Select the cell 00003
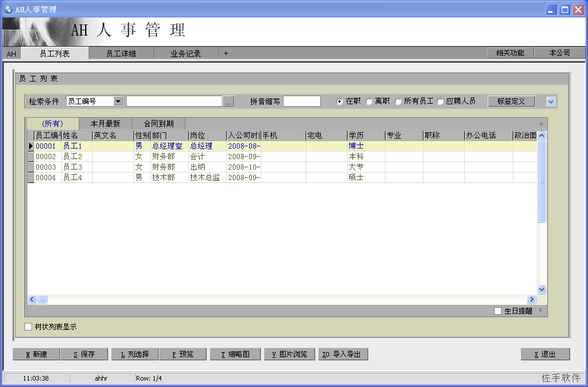The image size is (588, 387). click(x=48, y=167)
